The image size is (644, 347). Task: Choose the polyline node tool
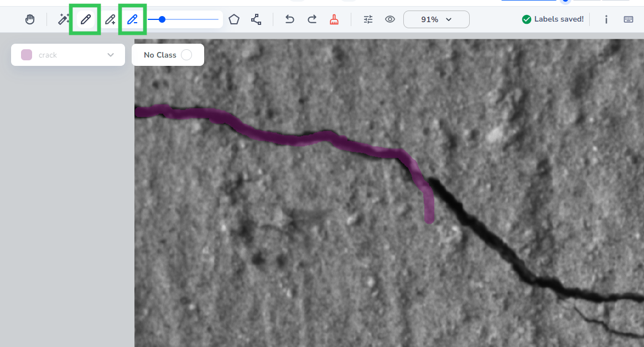[256, 19]
